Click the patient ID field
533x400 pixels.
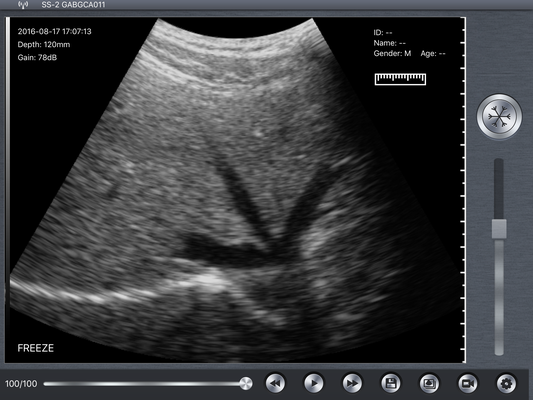click(383, 33)
